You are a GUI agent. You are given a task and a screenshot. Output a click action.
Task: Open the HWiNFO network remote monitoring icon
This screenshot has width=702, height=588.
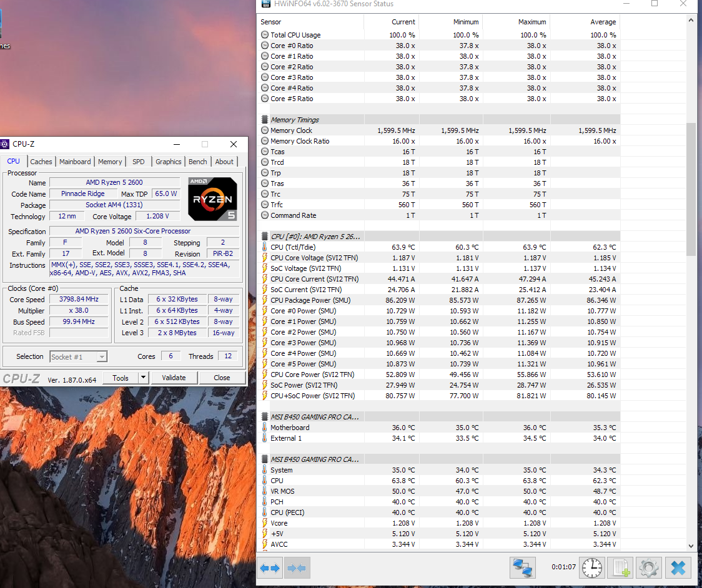click(x=523, y=568)
